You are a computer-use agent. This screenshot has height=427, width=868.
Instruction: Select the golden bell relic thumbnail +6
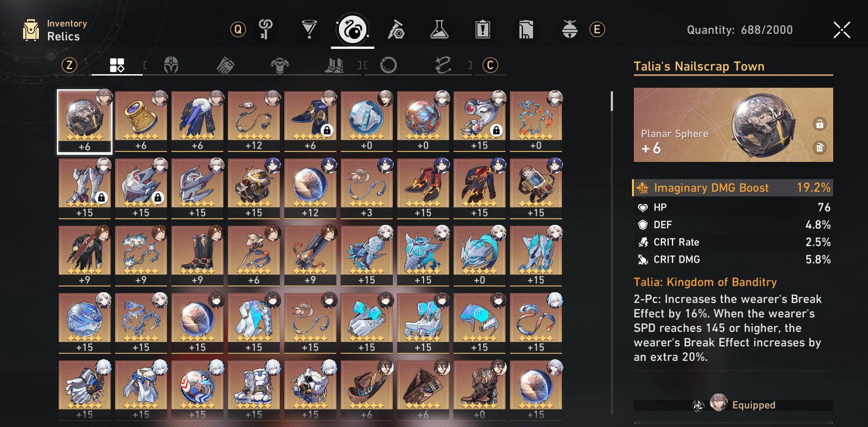[141, 121]
